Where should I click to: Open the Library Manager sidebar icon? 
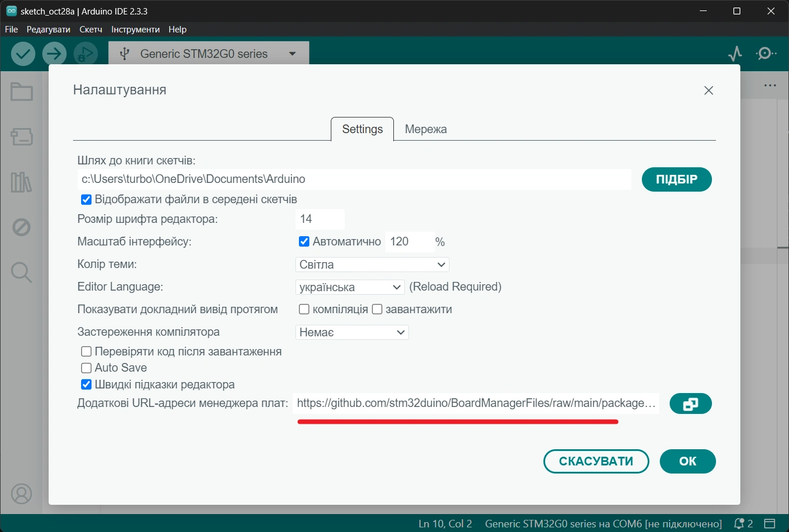[21, 182]
